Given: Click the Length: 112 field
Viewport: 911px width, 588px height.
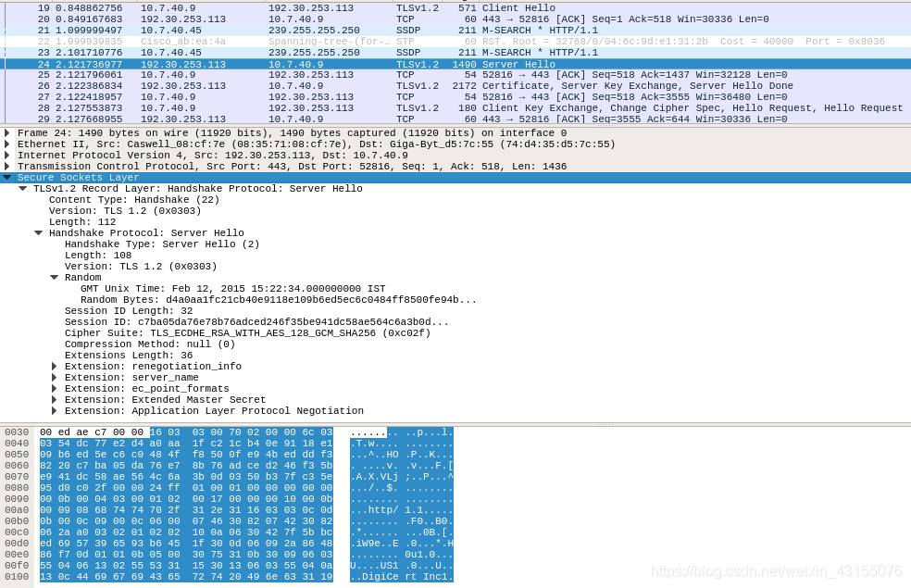Looking at the screenshot, I should coord(82,222).
